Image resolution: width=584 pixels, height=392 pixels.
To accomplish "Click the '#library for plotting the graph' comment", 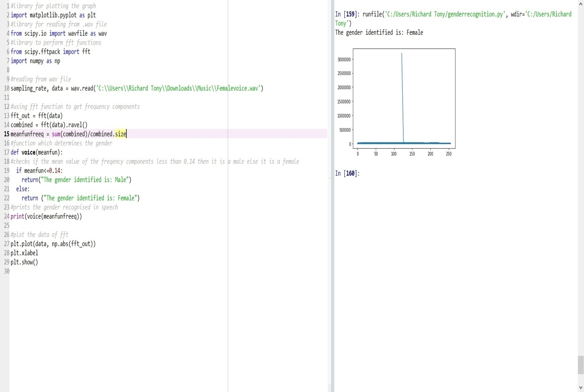I will coord(53,6).
